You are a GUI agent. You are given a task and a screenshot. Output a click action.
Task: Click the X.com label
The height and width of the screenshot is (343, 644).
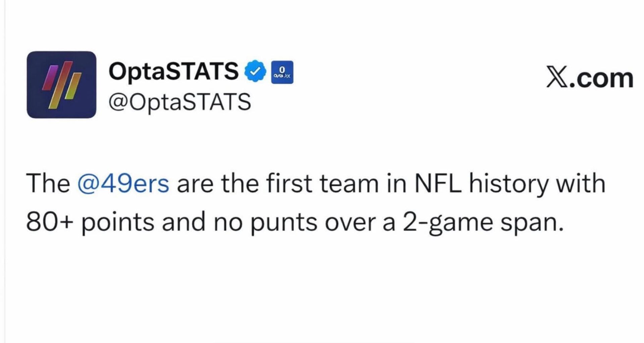pyautogui.click(x=590, y=78)
